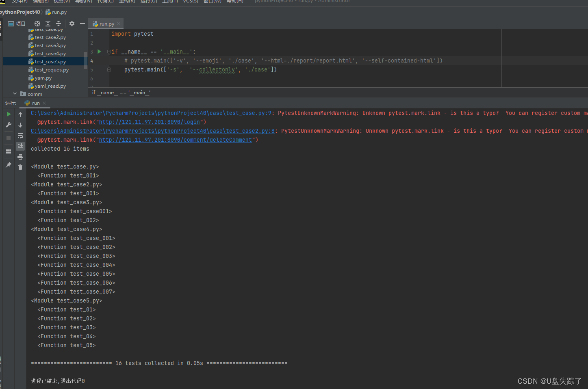
Task: Toggle soft-wrap in the run console
Action: coord(20,136)
